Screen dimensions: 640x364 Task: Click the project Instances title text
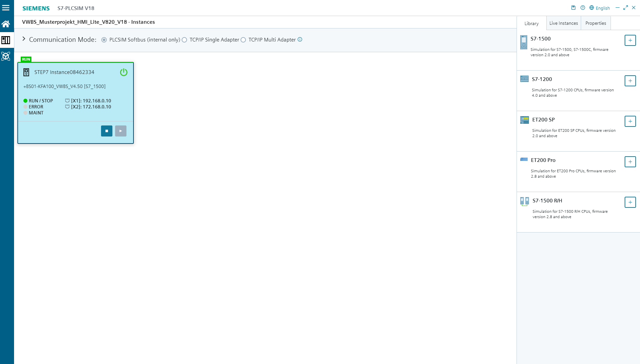pyautogui.click(x=88, y=22)
